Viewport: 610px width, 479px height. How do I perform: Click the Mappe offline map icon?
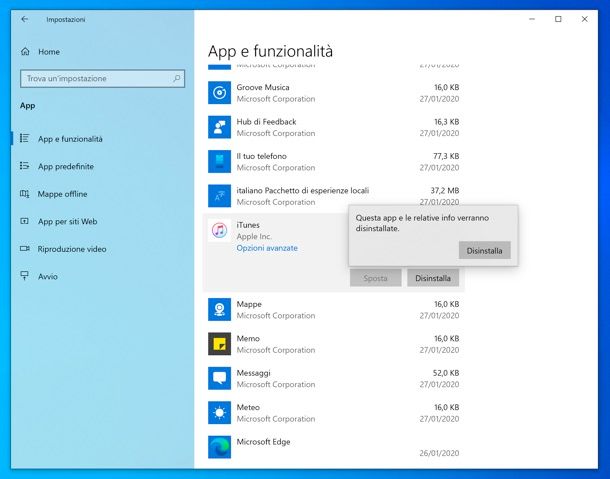pyautogui.click(x=25, y=193)
